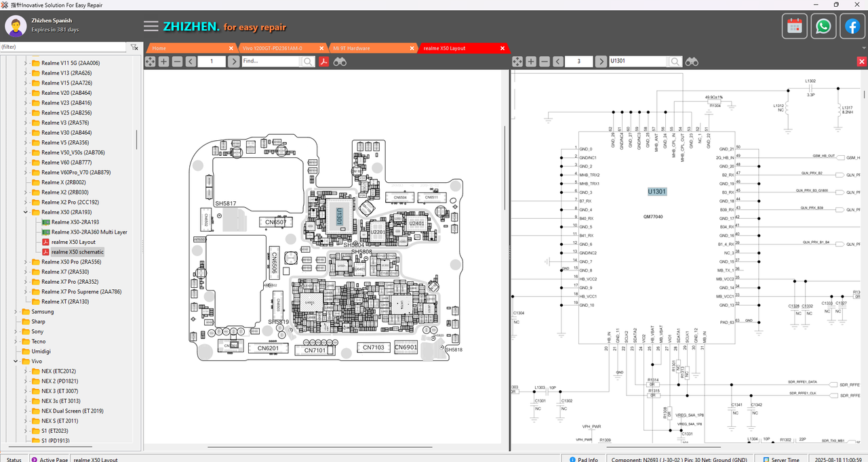Viewport: 868px width, 462px height.
Task: Expand the Samsung brand folder
Action: click(16, 312)
